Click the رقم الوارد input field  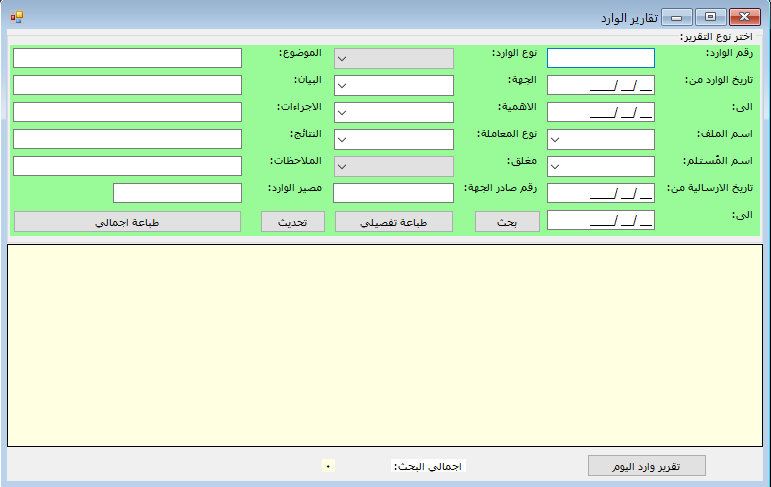point(600,58)
